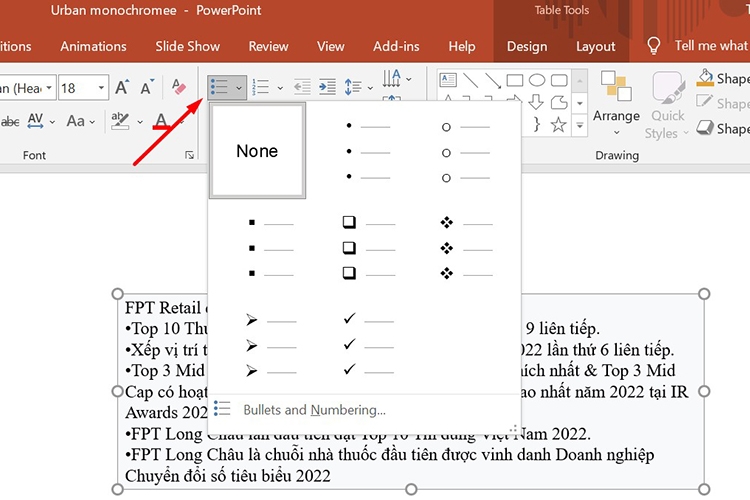The width and height of the screenshot is (750, 500).
Task: Select the oval shape
Action: point(537,80)
